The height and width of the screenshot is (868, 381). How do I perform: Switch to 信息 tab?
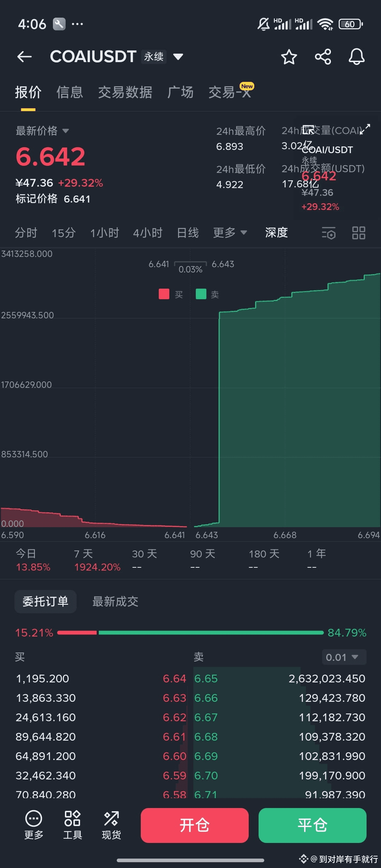[70, 92]
